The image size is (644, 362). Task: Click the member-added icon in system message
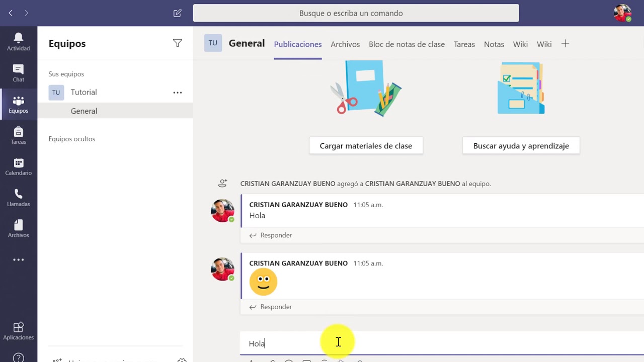[222, 184]
